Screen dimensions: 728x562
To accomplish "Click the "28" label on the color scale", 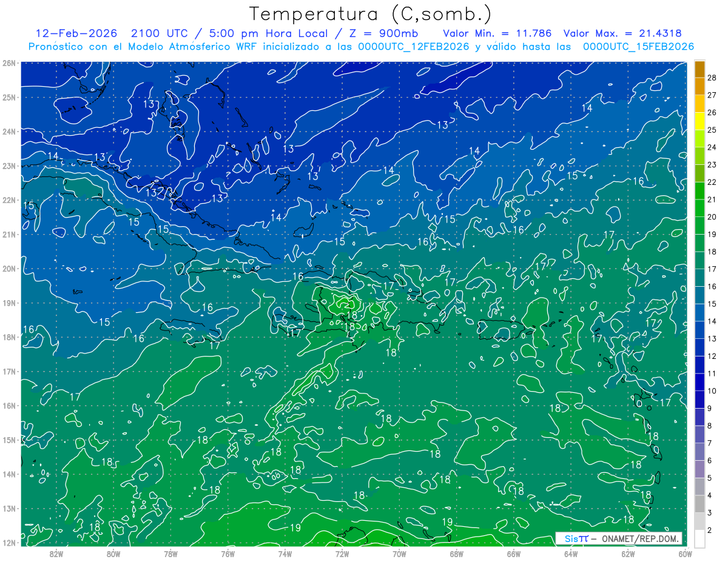I will click(x=712, y=78).
